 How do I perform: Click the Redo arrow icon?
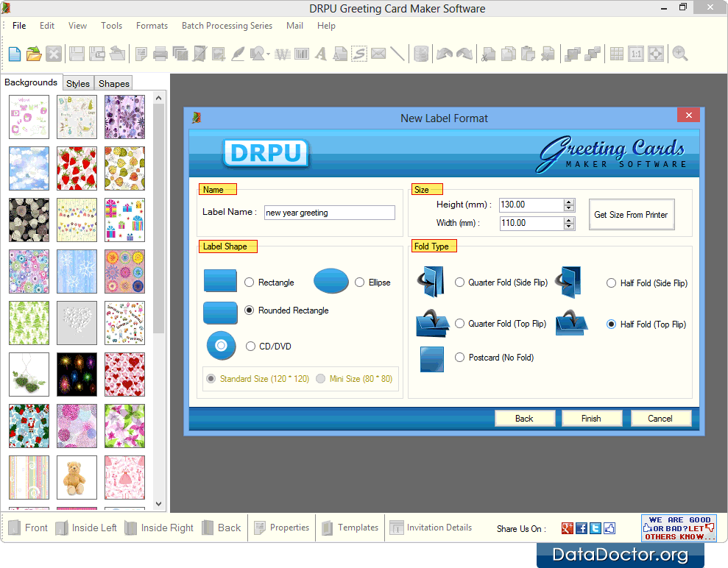coord(464,54)
